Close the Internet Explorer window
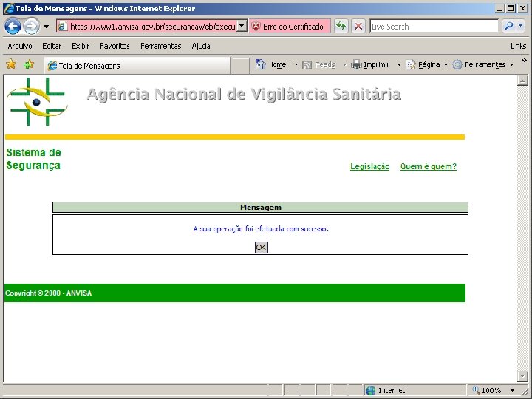The width and height of the screenshot is (532, 399). pyautogui.click(x=522, y=8)
